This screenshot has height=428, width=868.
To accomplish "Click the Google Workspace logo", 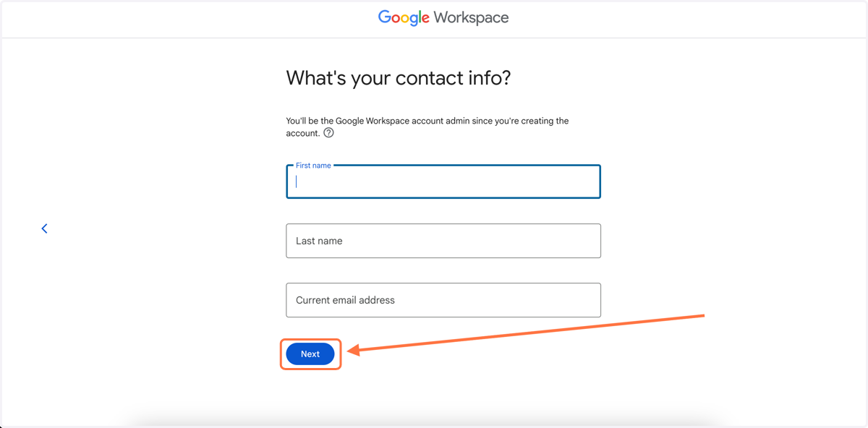I will (443, 17).
